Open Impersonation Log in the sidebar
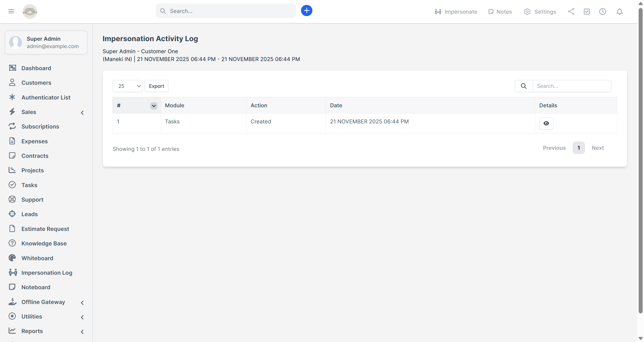The width and height of the screenshot is (644, 342). (47, 272)
